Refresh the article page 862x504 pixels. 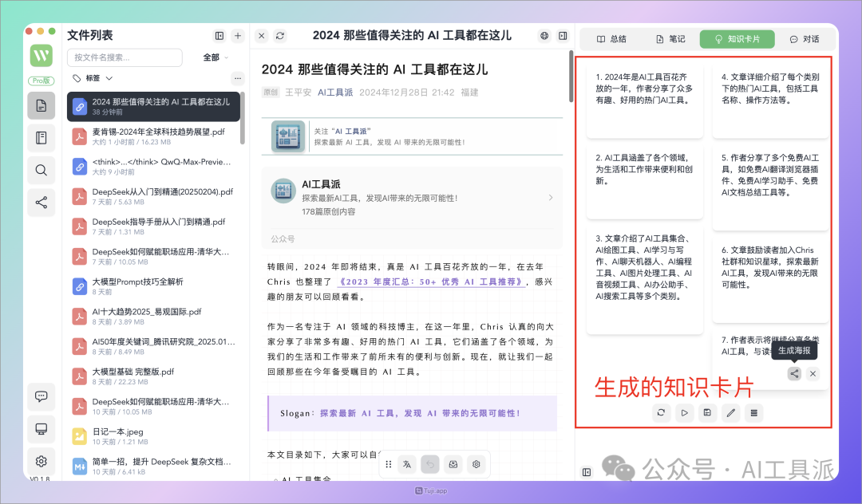tap(280, 36)
